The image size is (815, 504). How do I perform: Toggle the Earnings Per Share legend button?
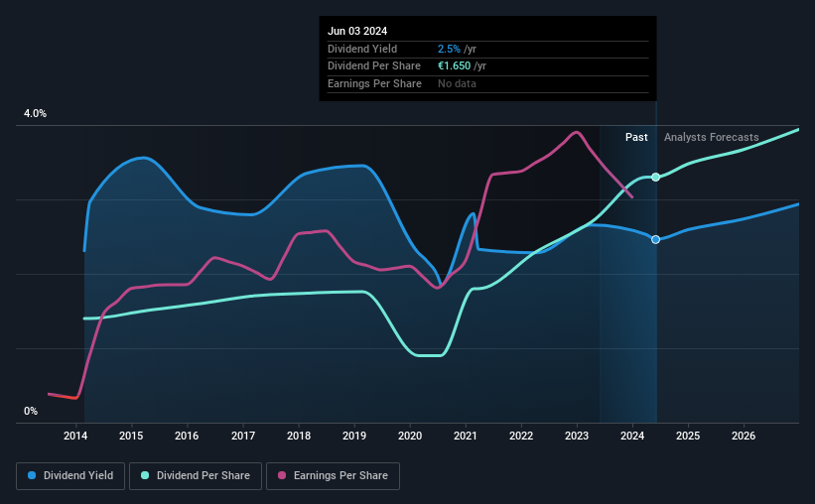point(333,476)
